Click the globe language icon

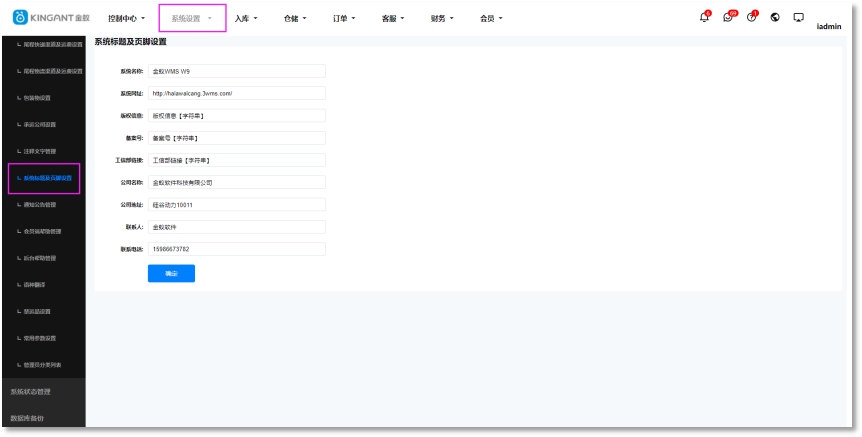(775, 18)
